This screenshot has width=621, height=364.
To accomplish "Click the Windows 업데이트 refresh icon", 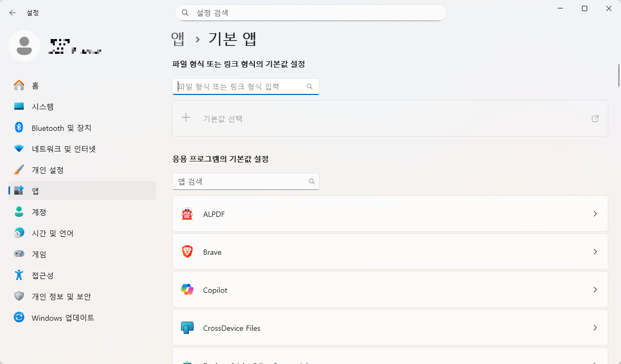I will tap(19, 317).
